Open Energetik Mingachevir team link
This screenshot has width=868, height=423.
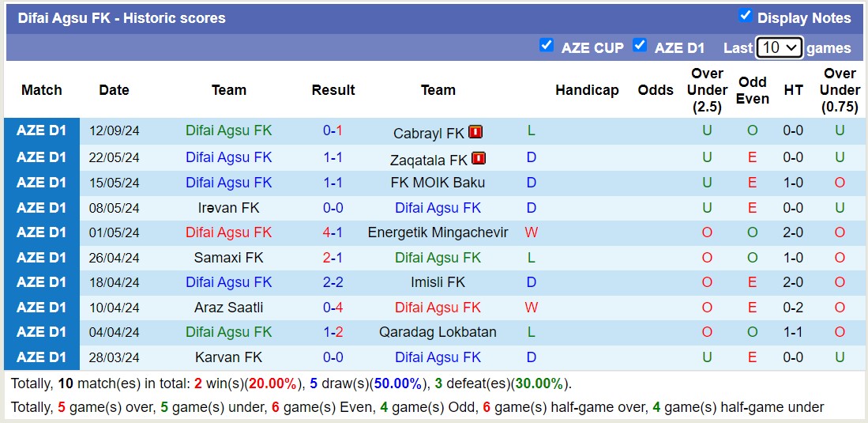coord(438,232)
